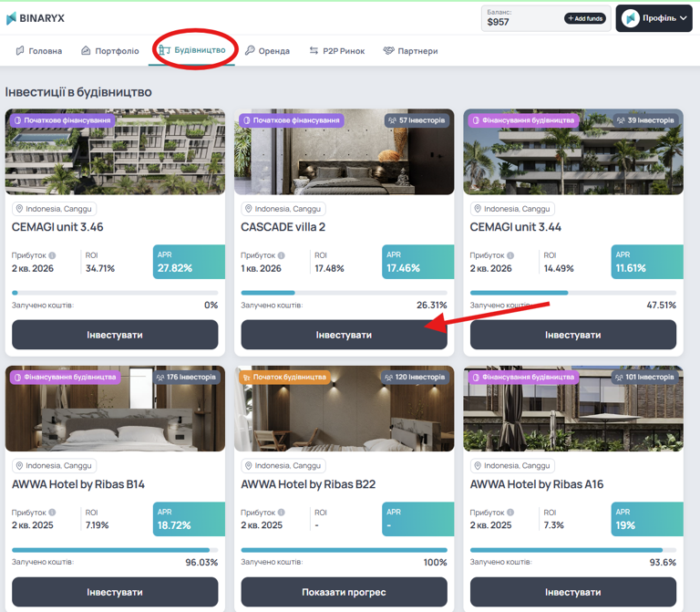Click the 39 Інвесторів badge
The image size is (700, 612).
tap(645, 120)
